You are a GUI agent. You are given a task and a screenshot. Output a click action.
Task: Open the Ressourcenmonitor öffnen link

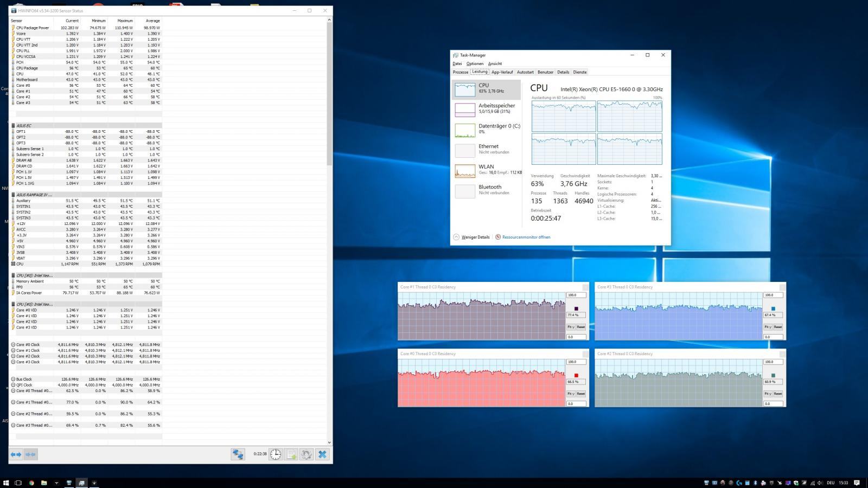[x=526, y=237]
